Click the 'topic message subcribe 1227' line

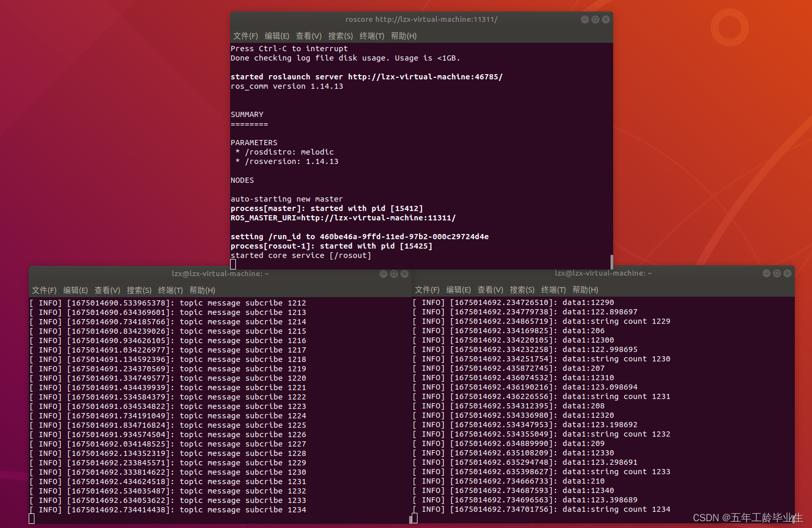pos(168,444)
